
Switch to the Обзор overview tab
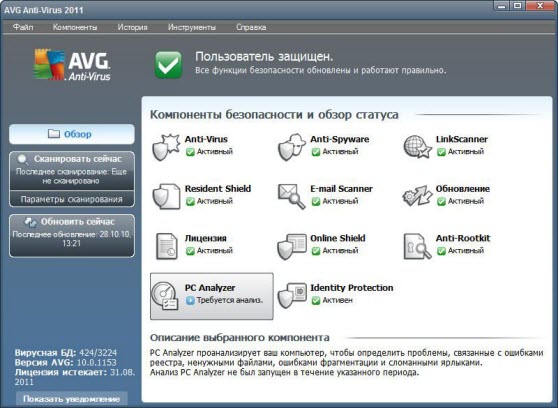pyautogui.click(x=72, y=134)
